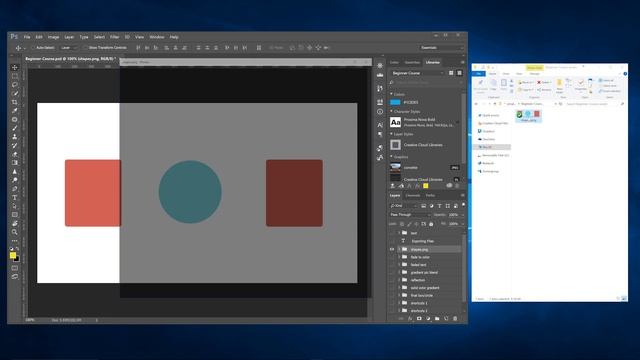This screenshot has width=640, height=360.
Task: Select the Crop tool
Action: click(15, 102)
